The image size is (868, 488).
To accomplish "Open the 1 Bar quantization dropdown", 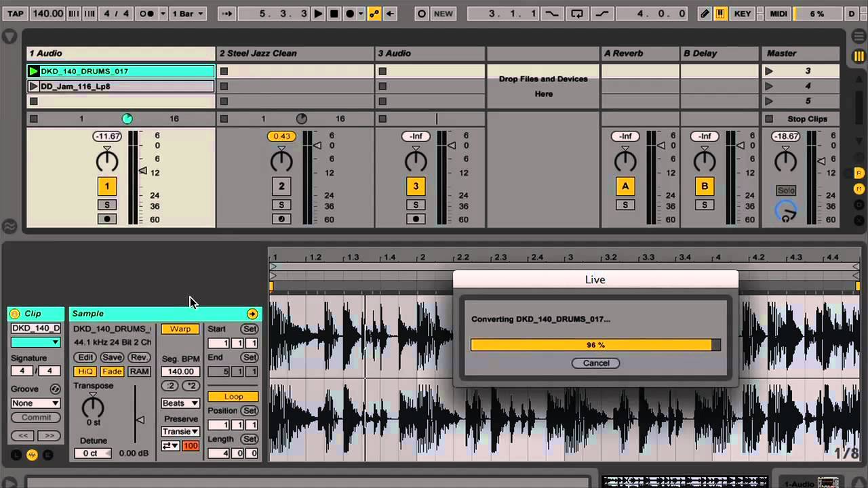I will pos(186,14).
